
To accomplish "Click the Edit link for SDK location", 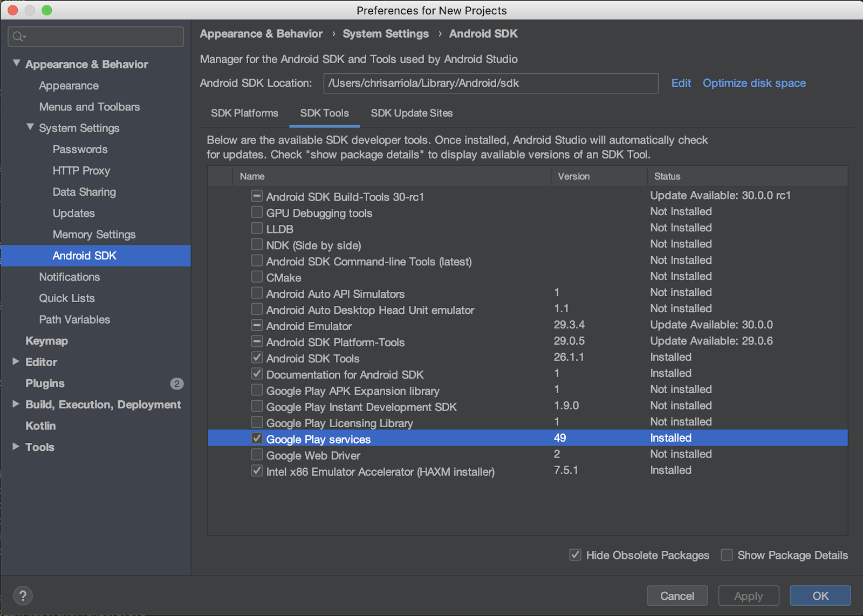I will pyautogui.click(x=681, y=83).
